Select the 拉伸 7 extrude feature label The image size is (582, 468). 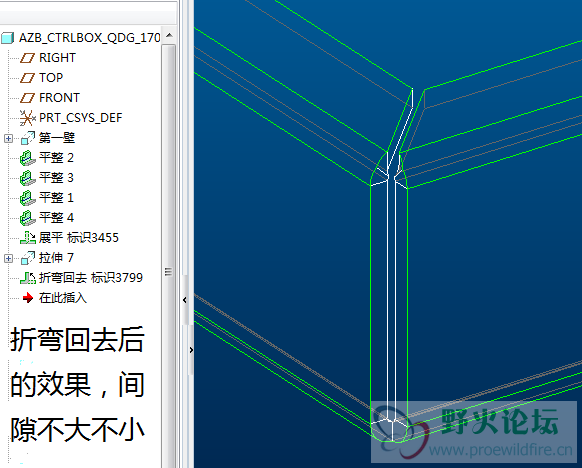(x=56, y=258)
